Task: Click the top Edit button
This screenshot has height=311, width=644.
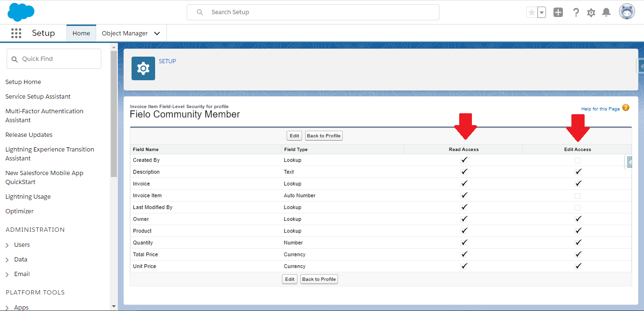Action: (294, 136)
